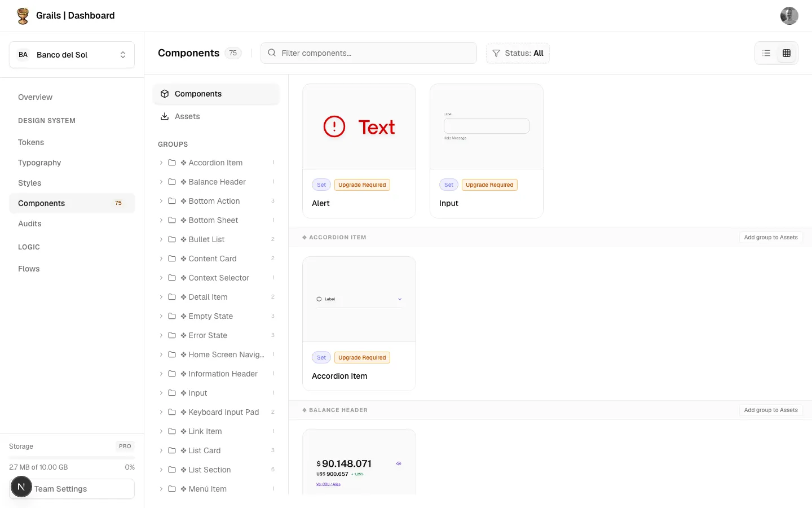Viewport: 812px width, 508px height.
Task: Expand the Home Screen Navig… group chevron
Action: tap(161, 354)
